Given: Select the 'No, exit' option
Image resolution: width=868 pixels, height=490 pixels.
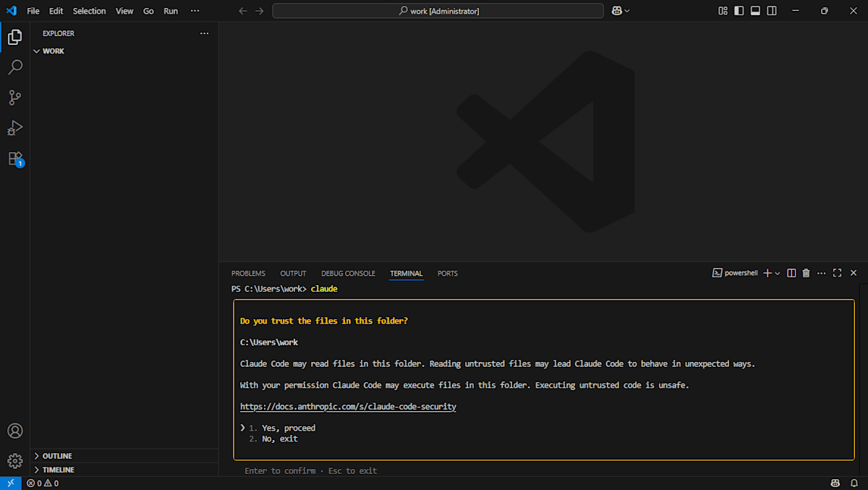Looking at the screenshot, I should tap(279, 439).
